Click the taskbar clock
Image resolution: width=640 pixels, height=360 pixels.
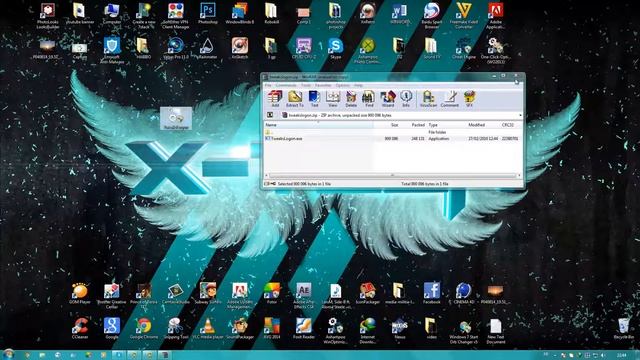click(x=622, y=355)
